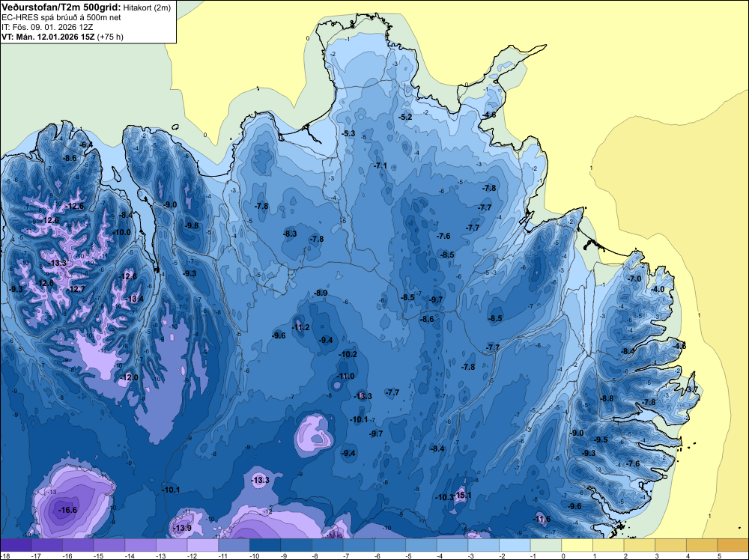Click the -7.0 temperature label
This screenshot has width=749, height=560.
coord(635,279)
